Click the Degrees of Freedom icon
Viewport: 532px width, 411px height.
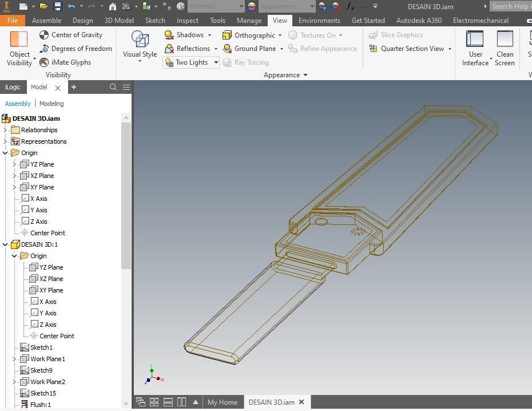[44, 49]
